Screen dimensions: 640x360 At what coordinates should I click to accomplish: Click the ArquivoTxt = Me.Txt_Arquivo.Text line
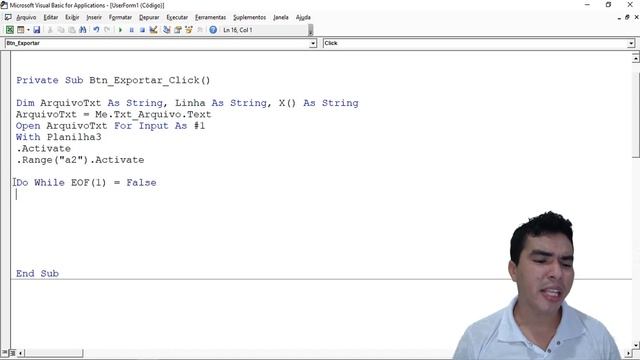click(113, 114)
